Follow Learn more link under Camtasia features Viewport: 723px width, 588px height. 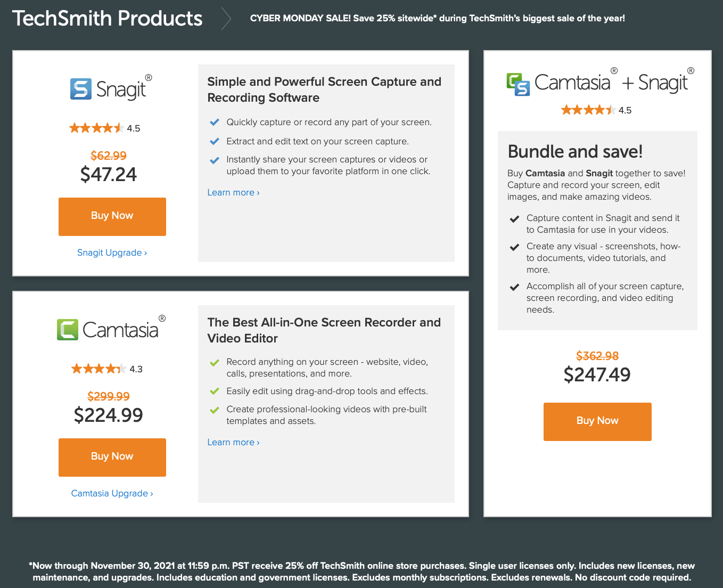[x=233, y=442]
